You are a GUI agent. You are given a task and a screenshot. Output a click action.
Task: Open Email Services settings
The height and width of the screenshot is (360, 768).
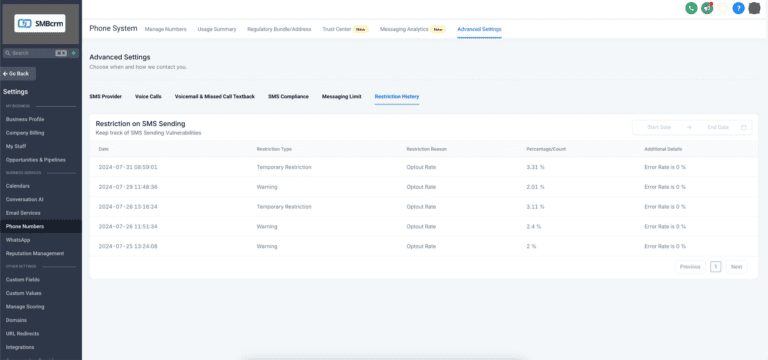point(23,213)
